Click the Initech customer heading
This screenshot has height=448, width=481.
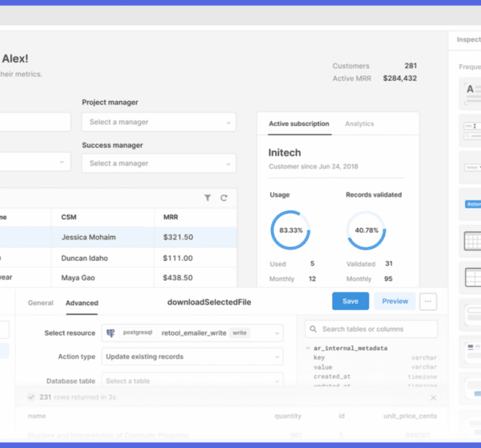[285, 152]
